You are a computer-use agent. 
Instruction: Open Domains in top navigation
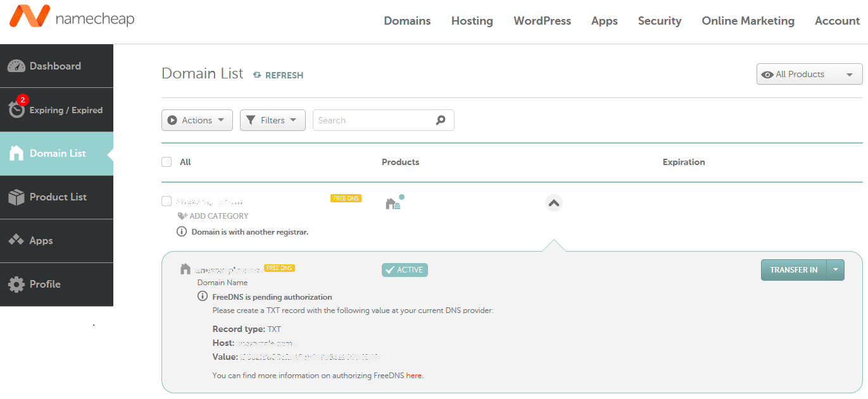click(407, 21)
